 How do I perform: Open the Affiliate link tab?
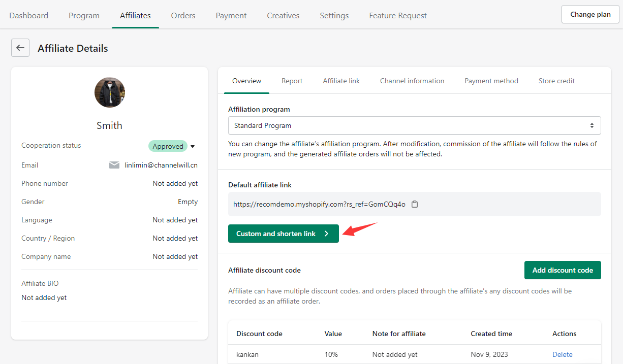coord(341,81)
